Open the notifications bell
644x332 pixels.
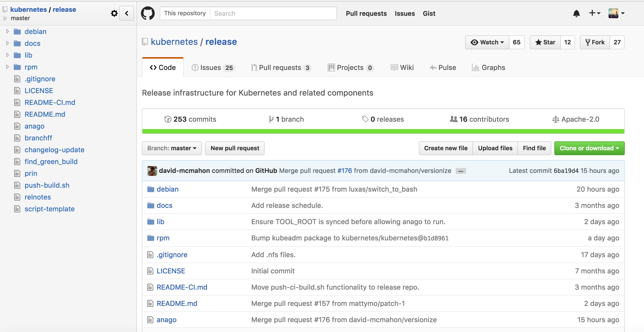click(x=576, y=13)
